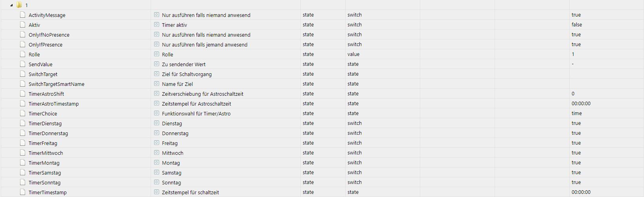Click the value 1 of Rolle
The height and width of the screenshot is (197, 644).
pos(573,54)
